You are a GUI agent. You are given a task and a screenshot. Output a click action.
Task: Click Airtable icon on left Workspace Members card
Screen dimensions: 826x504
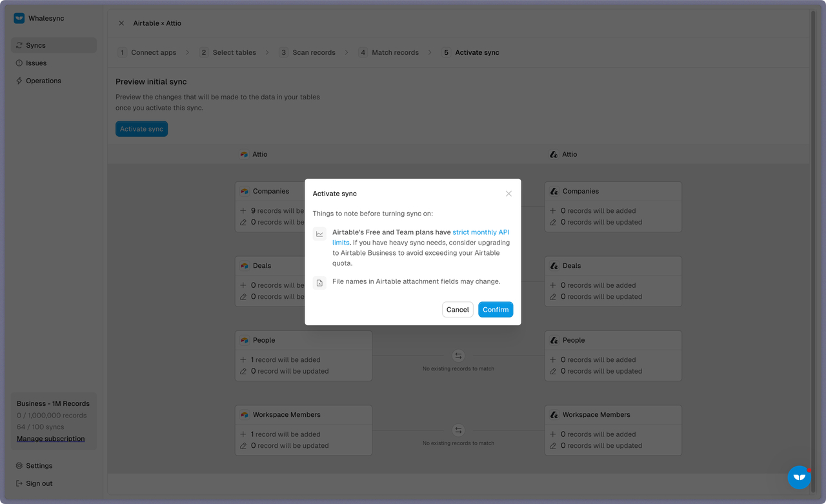245,415
